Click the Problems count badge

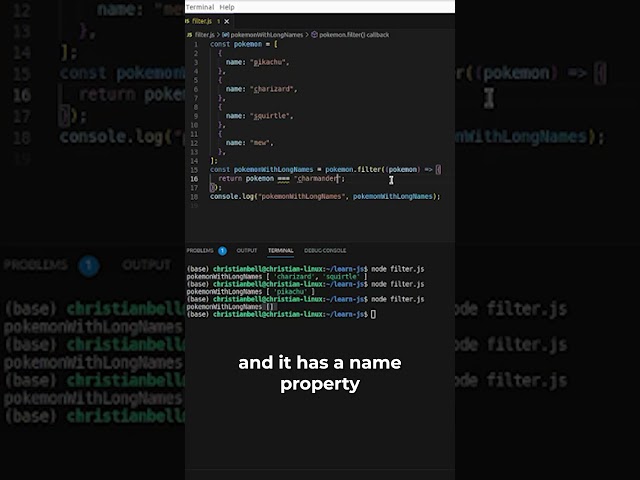click(x=222, y=251)
